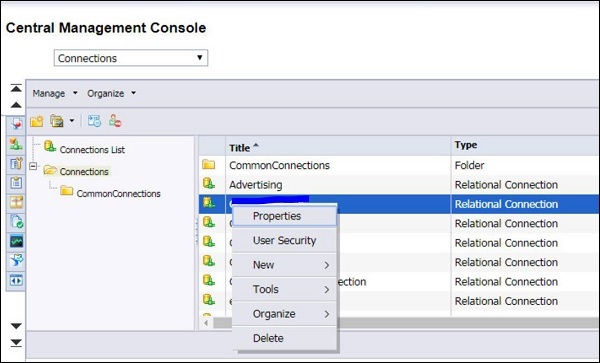600x363 pixels.
Task: Click the new folder toolbar icon
Action: (x=37, y=121)
